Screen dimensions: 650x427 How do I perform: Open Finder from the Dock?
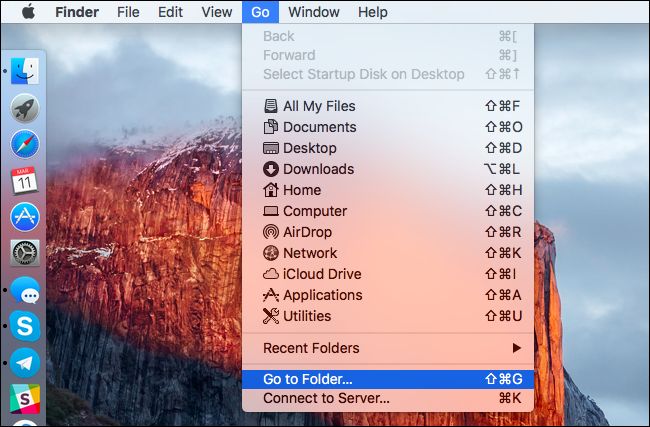click(x=25, y=71)
